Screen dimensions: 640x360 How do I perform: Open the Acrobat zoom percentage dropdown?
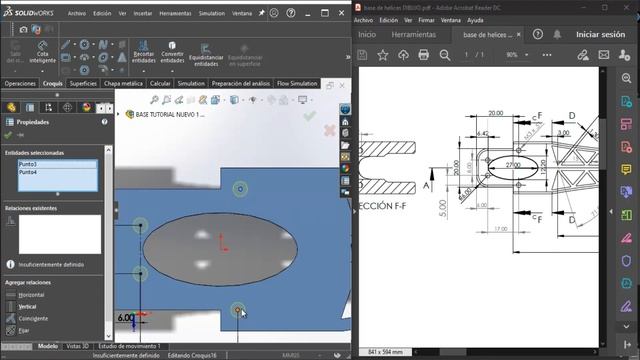[x=527, y=55]
